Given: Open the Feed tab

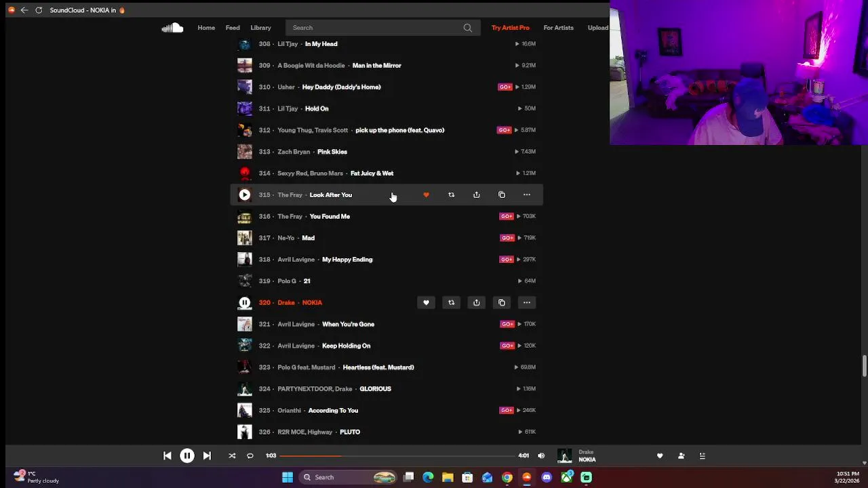Looking at the screenshot, I should click(x=233, y=28).
